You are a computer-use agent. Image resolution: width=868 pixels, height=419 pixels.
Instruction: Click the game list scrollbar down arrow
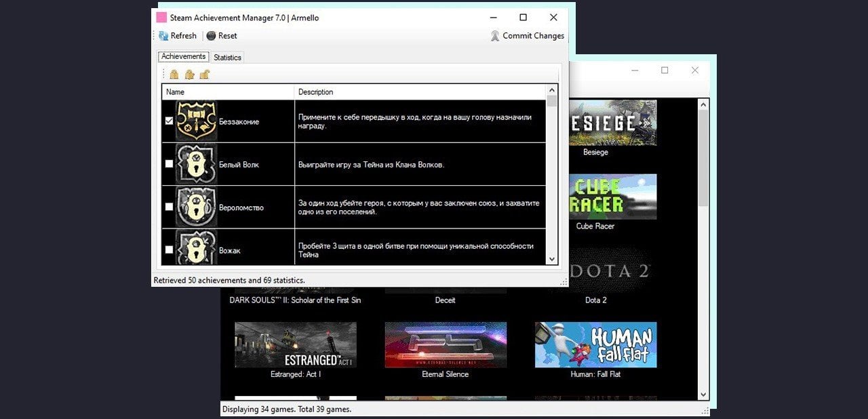click(x=703, y=394)
